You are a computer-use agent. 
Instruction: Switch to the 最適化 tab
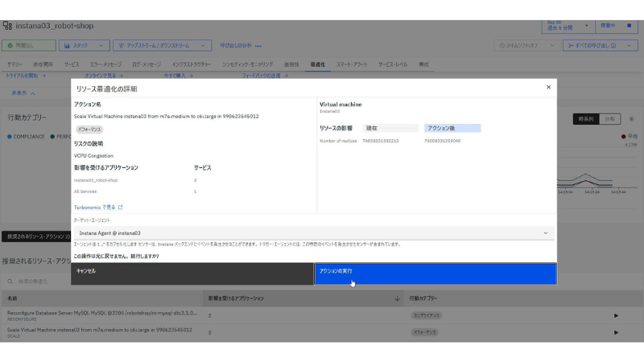[x=317, y=64]
